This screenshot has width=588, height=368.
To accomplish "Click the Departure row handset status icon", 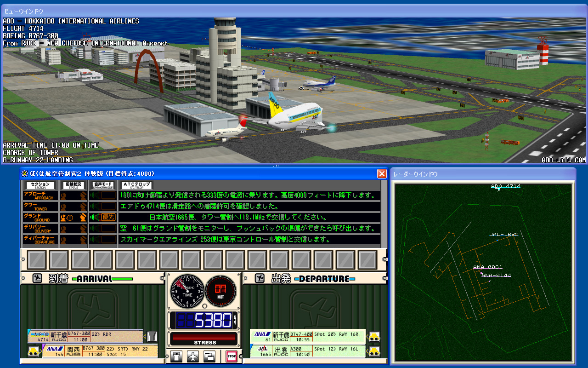I will pyautogui.click(x=83, y=240).
